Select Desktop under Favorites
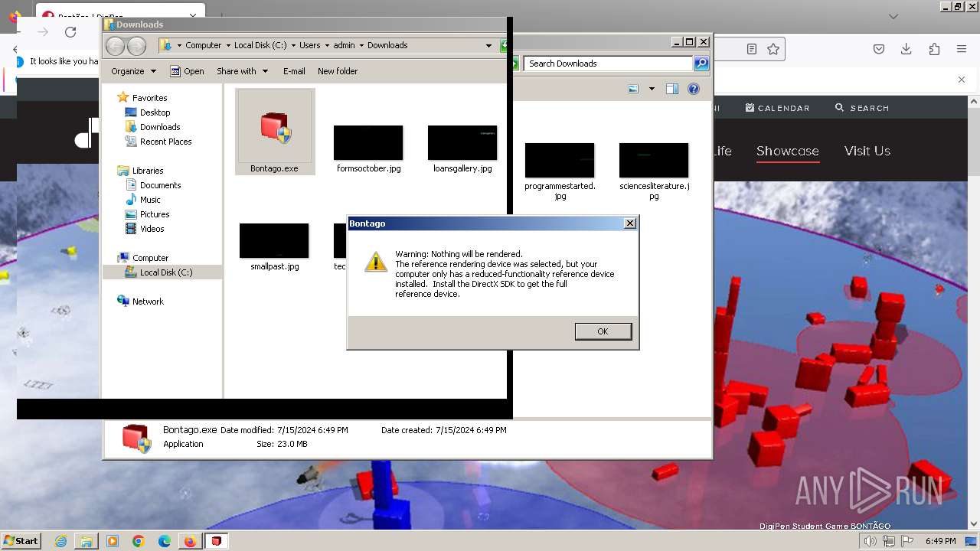Viewport: 980px width, 551px height. tap(155, 112)
